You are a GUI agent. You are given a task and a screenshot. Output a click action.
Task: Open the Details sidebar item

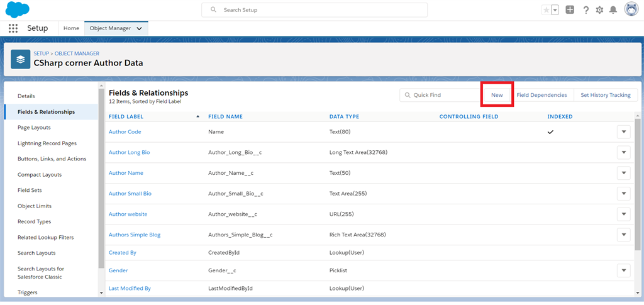pyautogui.click(x=26, y=96)
